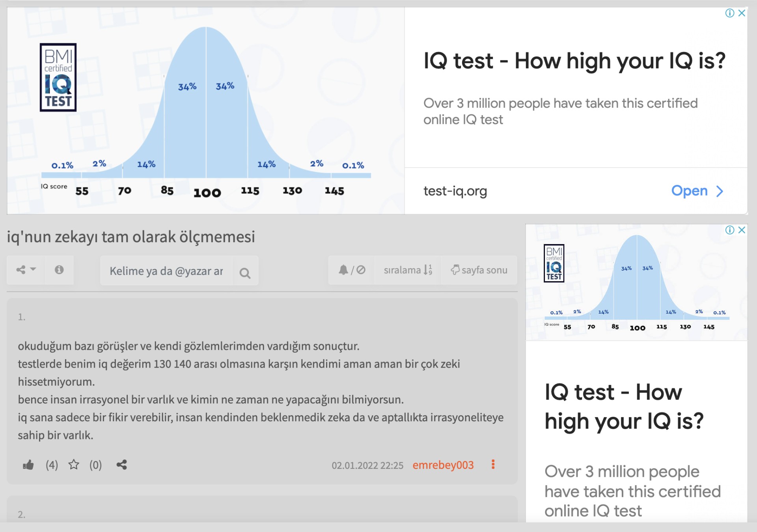Close the sidebar IQ test ad
The image size is (757, 532).
click(742, 230)
